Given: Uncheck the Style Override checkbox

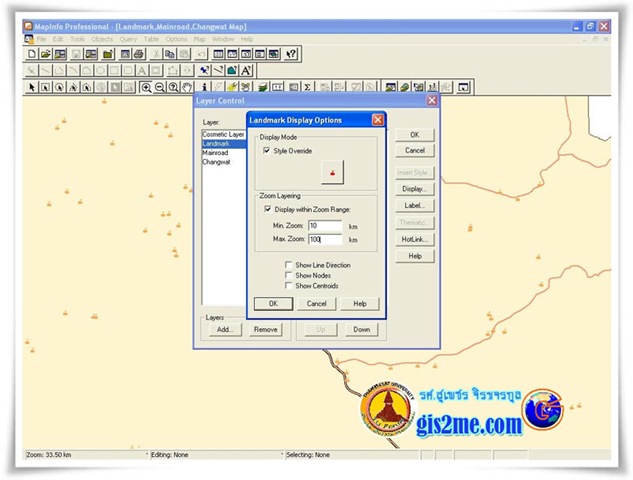Looking at the screenshot, I should pos(266,151).
